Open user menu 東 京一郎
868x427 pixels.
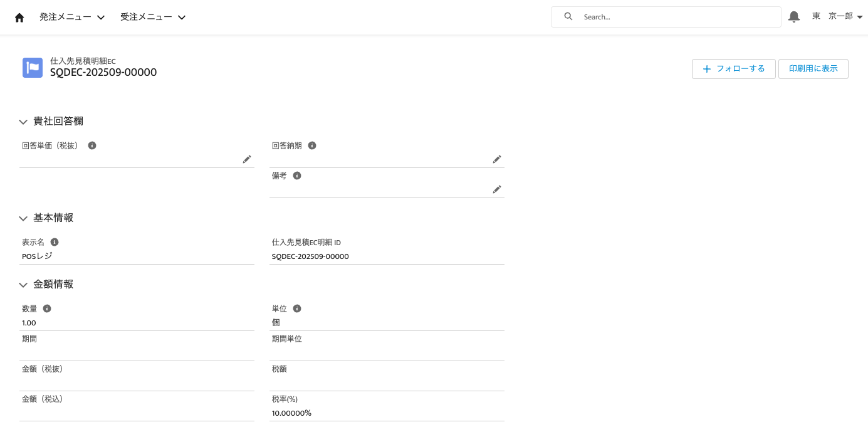pyautogui.click(x=837, y=17)
